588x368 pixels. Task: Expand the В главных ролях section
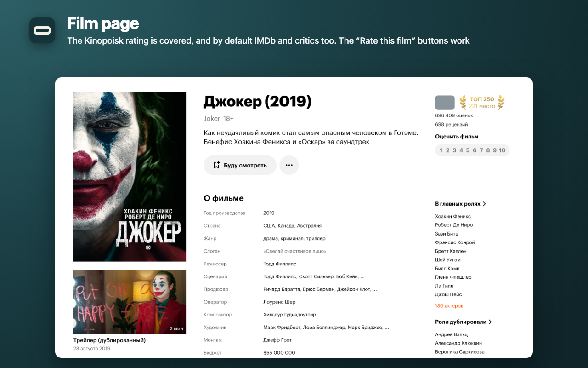pyautogui.click(x=461, y=204)
